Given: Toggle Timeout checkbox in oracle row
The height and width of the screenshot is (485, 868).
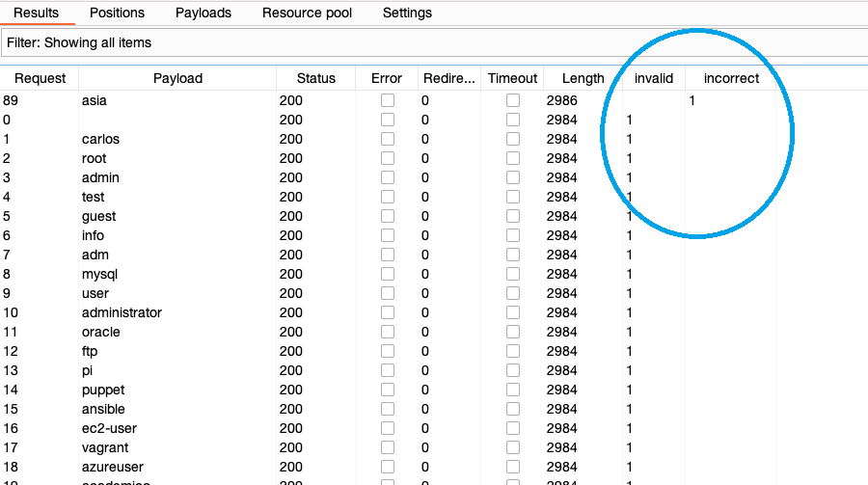Looking at the screenshot, I should point(513,332).
